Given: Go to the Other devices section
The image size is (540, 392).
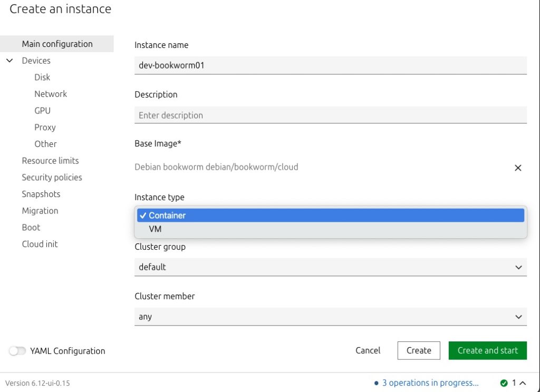Looking at the screenshot, I should point(45,144).
